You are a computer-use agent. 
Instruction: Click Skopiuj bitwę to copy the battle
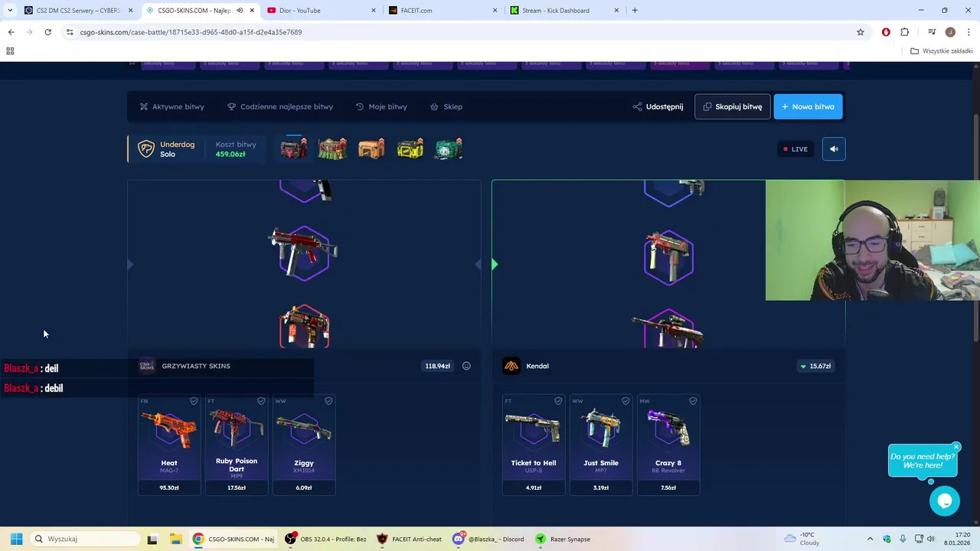click(x=732, y=106)
